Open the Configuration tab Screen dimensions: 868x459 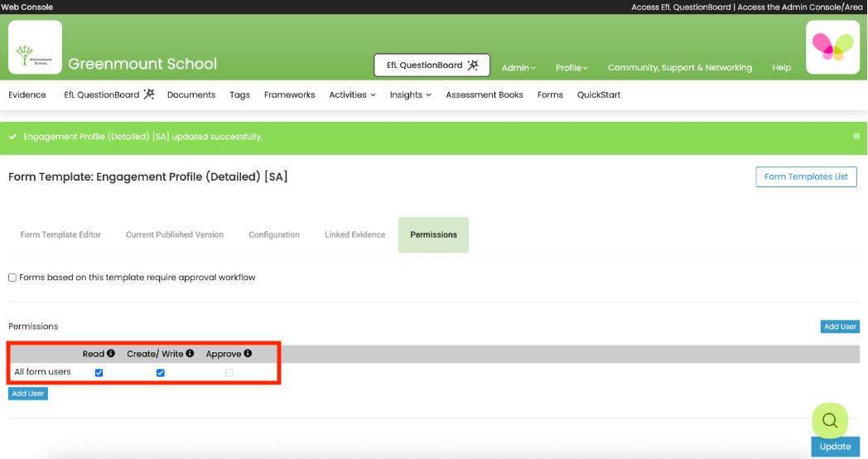[274, 234]
